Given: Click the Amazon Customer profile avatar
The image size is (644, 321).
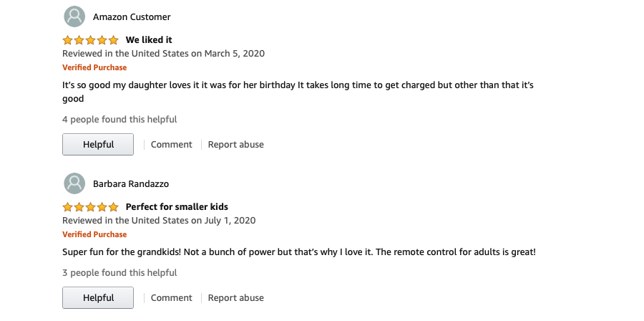Looking at the screenshot, I should (74, 16).
